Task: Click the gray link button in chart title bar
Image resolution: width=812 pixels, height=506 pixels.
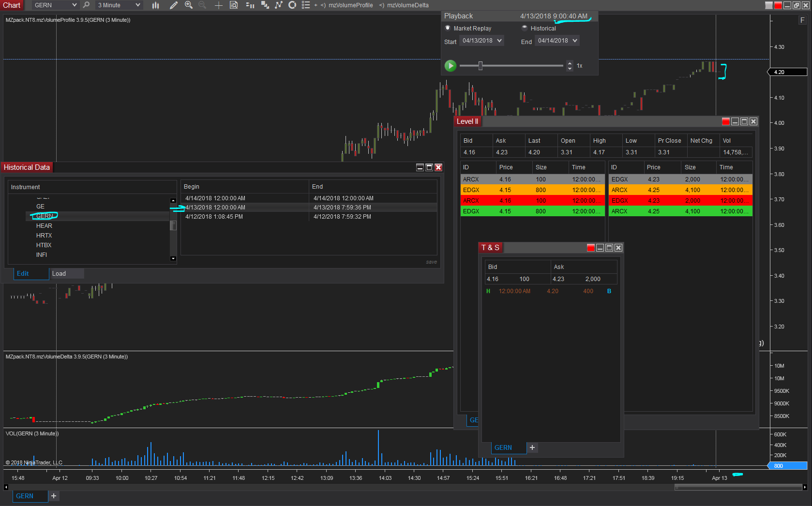Action: click(769, 5)
